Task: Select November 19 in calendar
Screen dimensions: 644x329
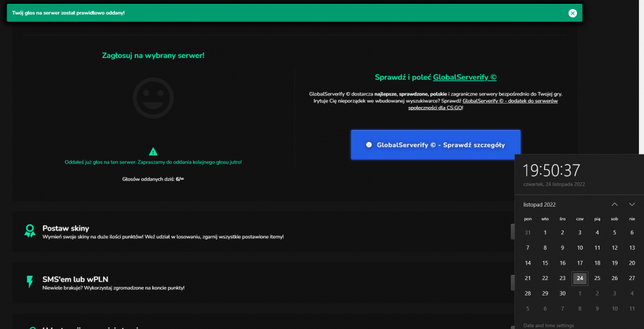Action: [615, 263]
